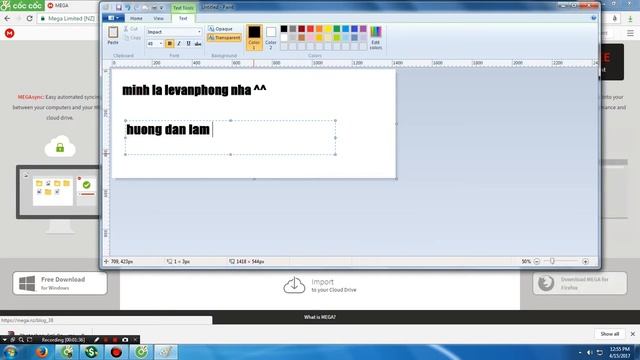Select Color 2 background button

(x=271, y=37)
